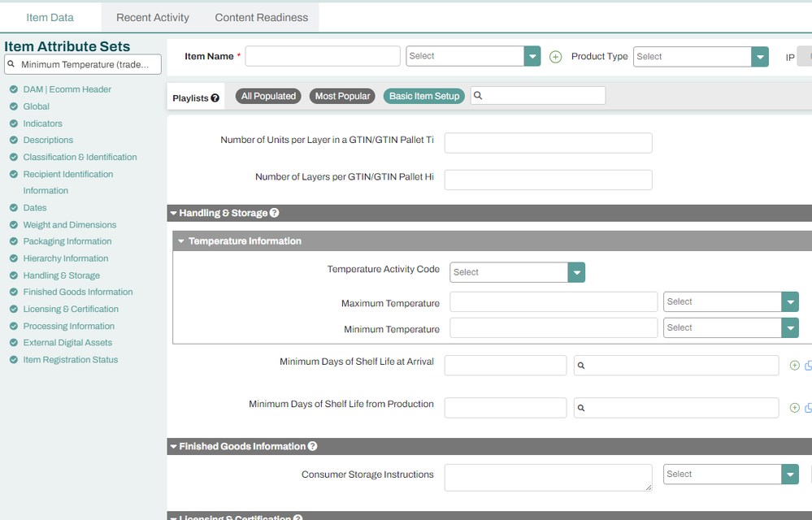Click search icon in Shelf Life from Production lookup
The image size is (812, 520).
(581, 408)
